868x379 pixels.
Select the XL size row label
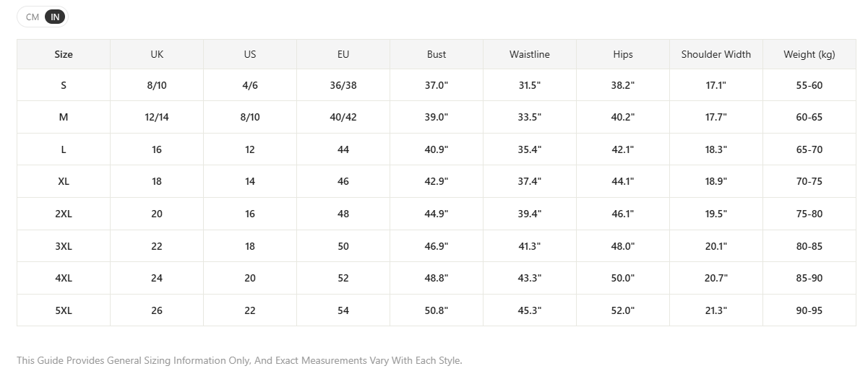tap(64, 181)
